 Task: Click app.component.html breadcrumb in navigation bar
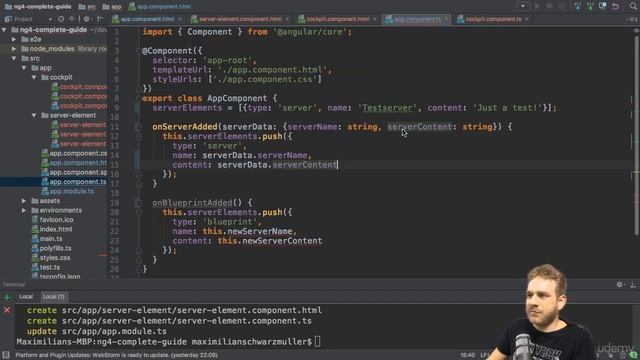pos(160,7)
